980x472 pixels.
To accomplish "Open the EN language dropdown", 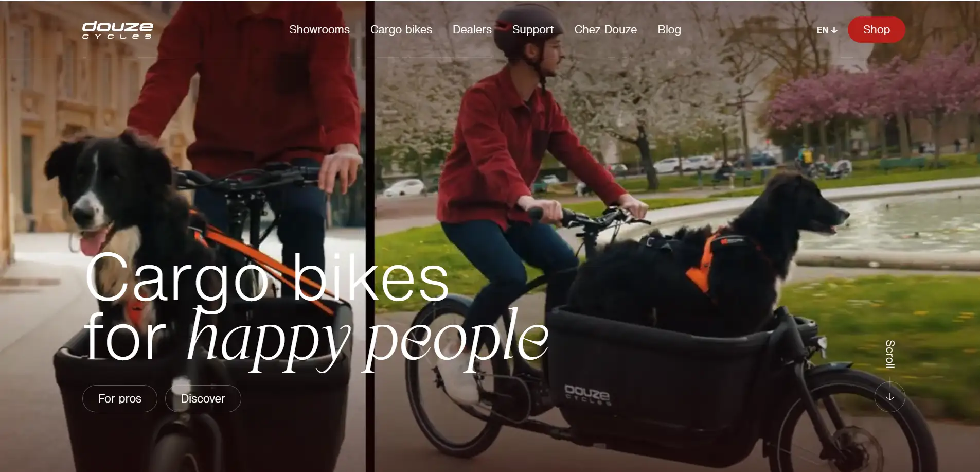I will tap(827, 30).
